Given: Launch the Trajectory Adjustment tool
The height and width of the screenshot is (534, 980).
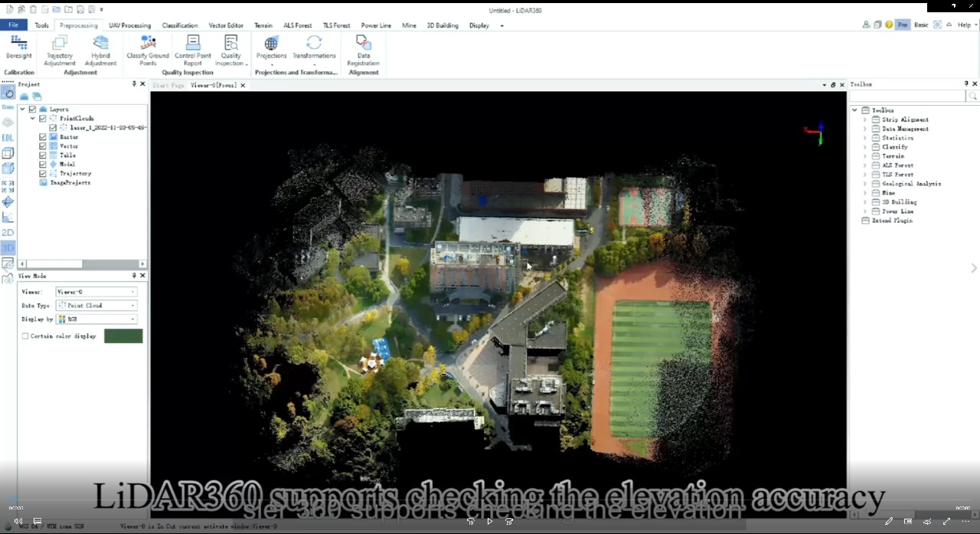Looking at the screenshot, I should pos(60,48).
